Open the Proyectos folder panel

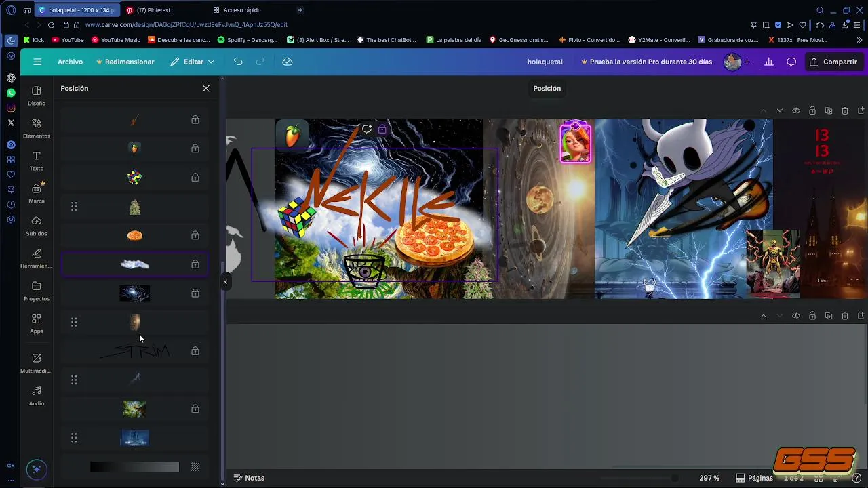[37, 291]
